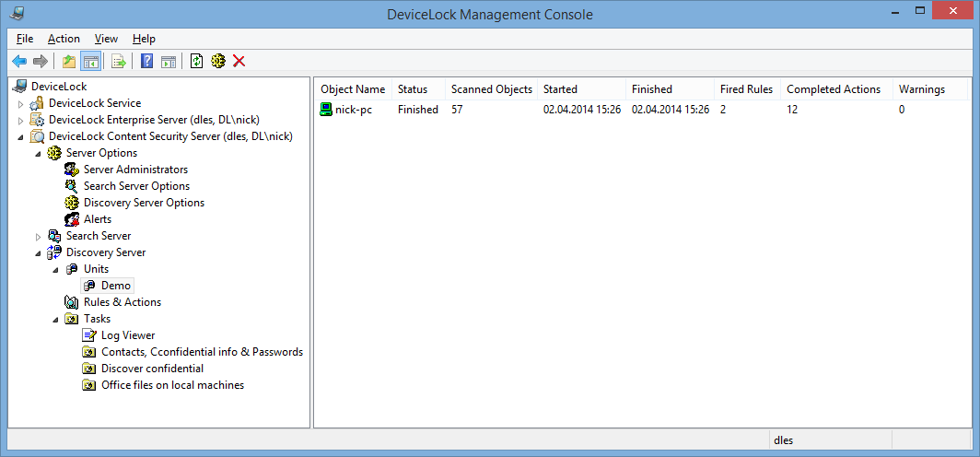Image resolution: width=980 pixels, height=457 pixels.
Task: Click the app icon in title bar
Action: click(17, 13)
